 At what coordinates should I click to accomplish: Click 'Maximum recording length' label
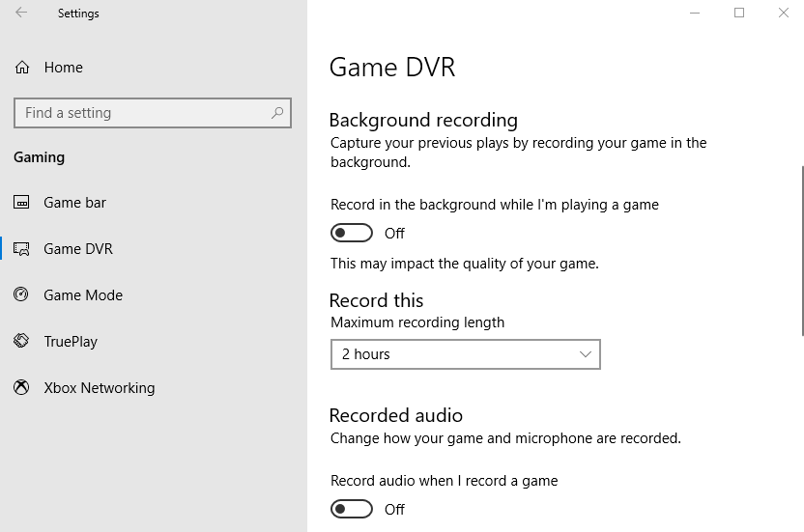tap(417, 322)
